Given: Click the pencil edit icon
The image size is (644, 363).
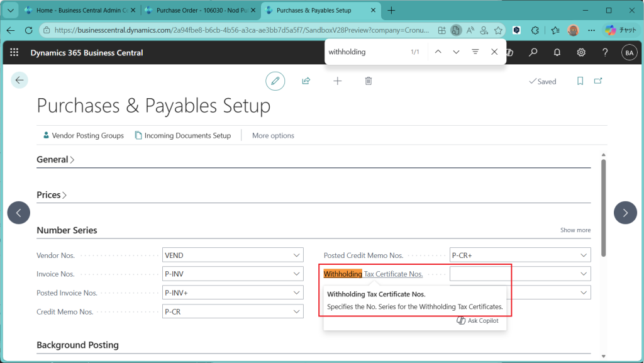Looking at the screenshot, I should tap(275, 81).
